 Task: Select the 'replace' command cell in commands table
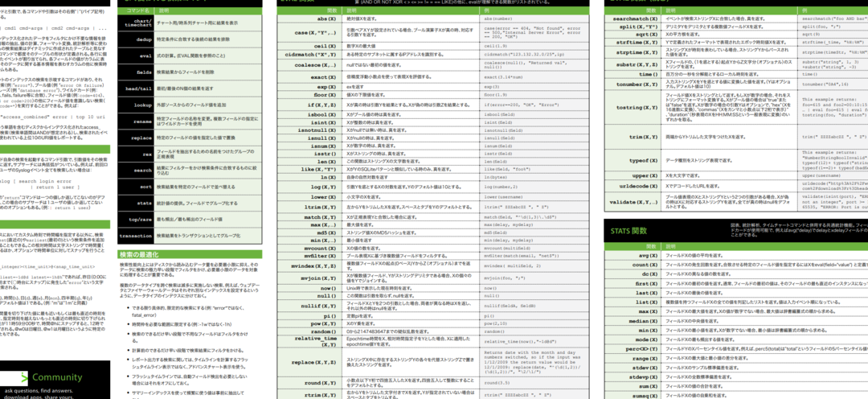click(136, 138)
